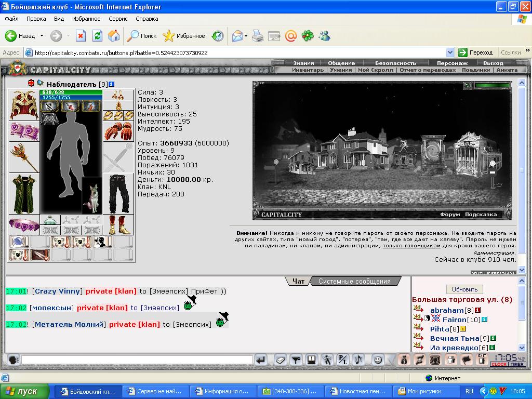Click the Обновить button in player list
The height and width of the screenshot is (399, 532).
click(464, 289)
